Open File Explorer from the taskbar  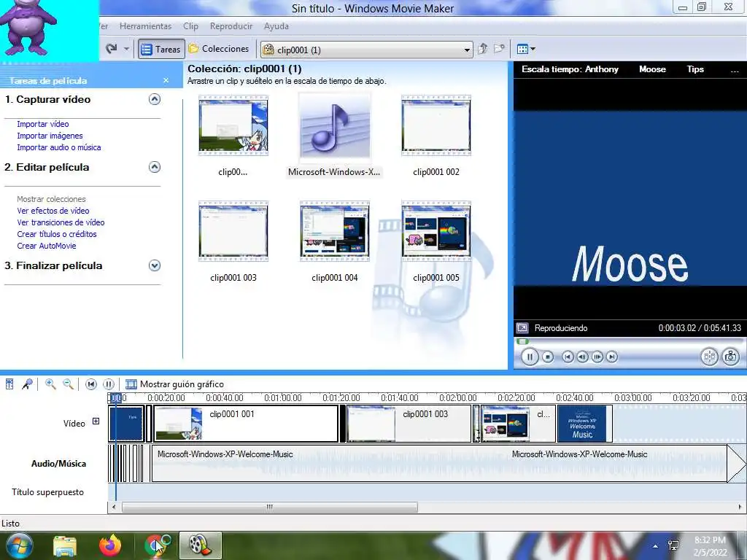tap(65, 545)
